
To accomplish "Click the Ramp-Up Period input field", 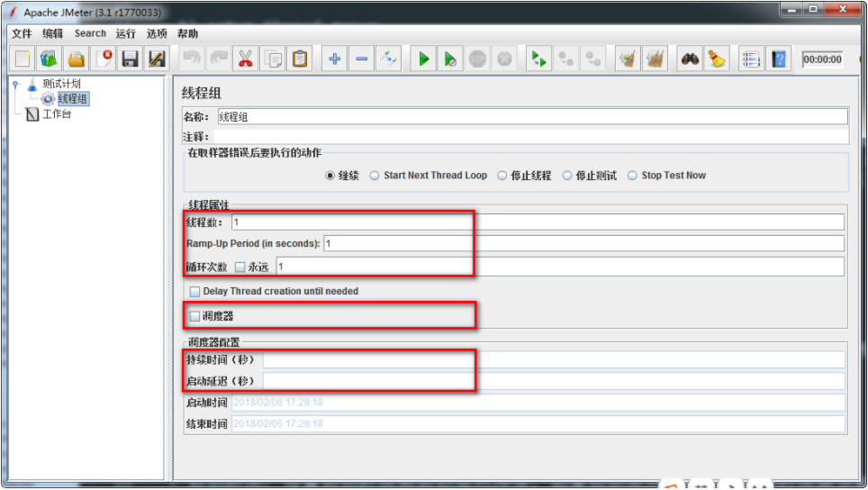I will 584,243.
